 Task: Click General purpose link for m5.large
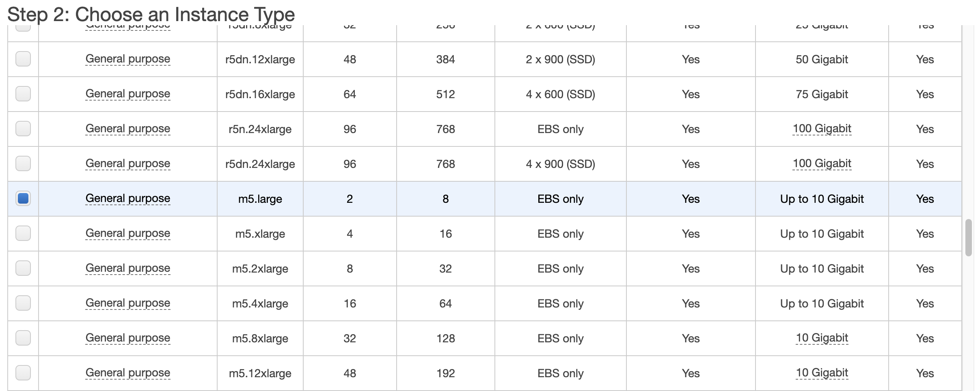click(x=127, y=198)
